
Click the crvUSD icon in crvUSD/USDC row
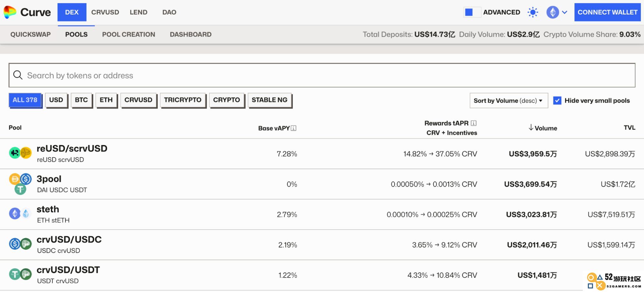click(26, 244)
